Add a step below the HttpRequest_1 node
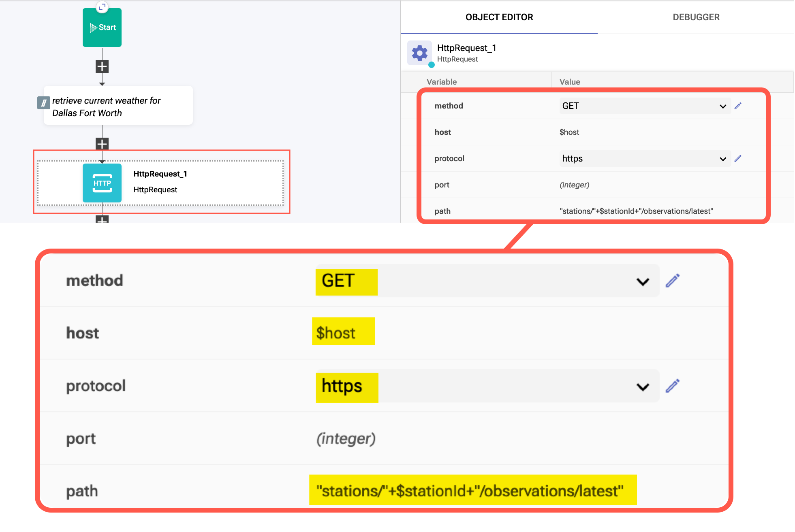This screenshot has width=795, height=532. coord(102,219)
